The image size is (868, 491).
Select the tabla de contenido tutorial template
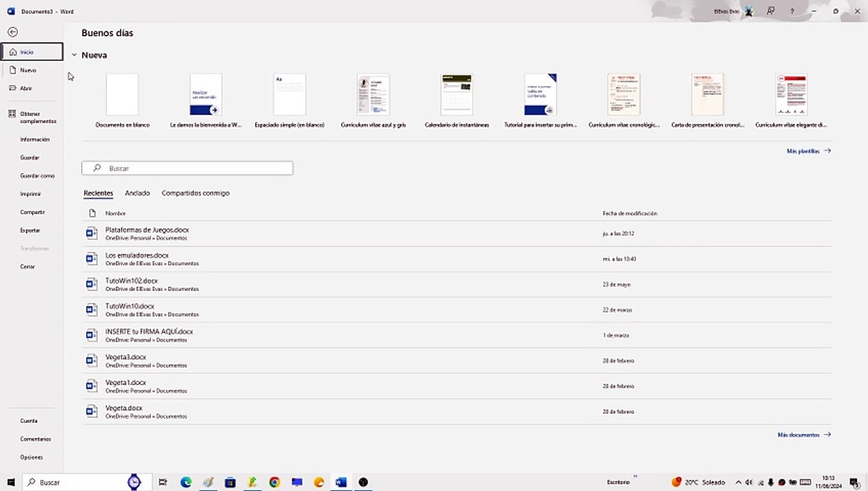click(540, 101)
